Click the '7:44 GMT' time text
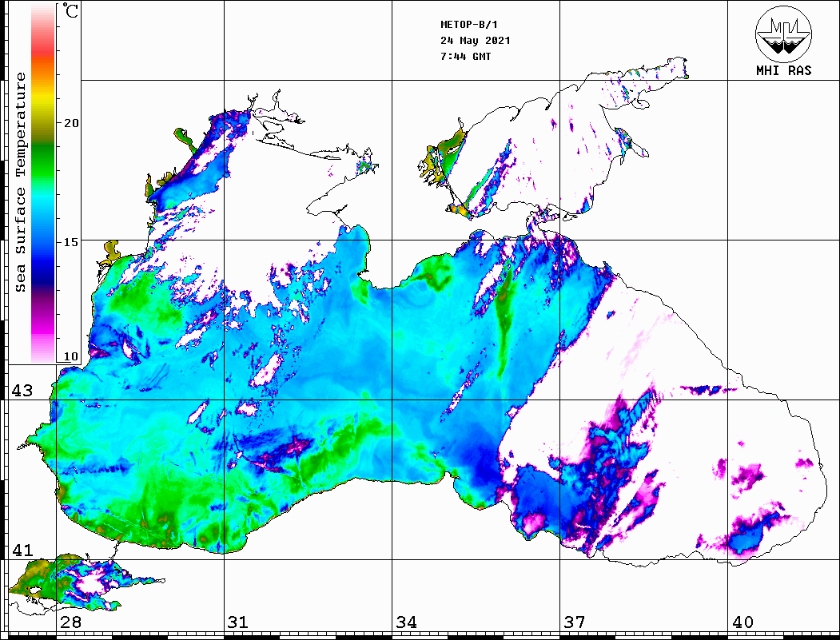The width and height of the screenshot is (840, 640). (x=465, y=56)
